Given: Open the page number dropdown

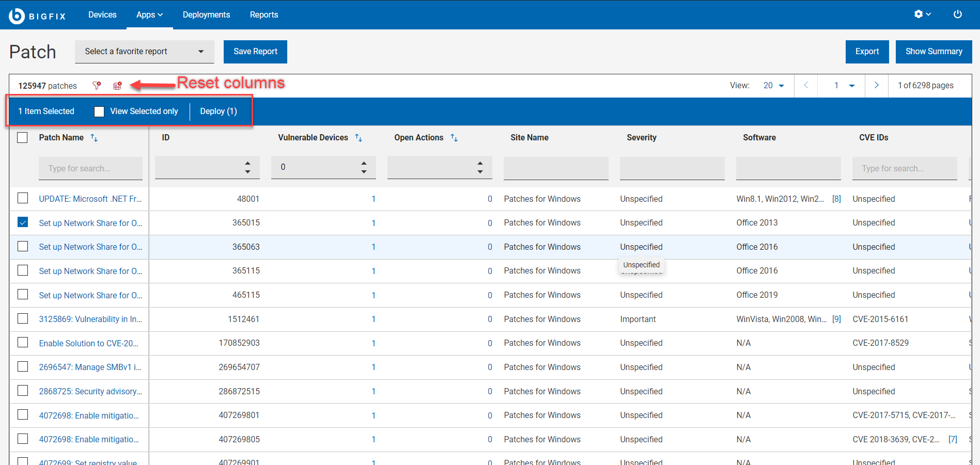Looking at the screenshot, I should coord(844,86).
